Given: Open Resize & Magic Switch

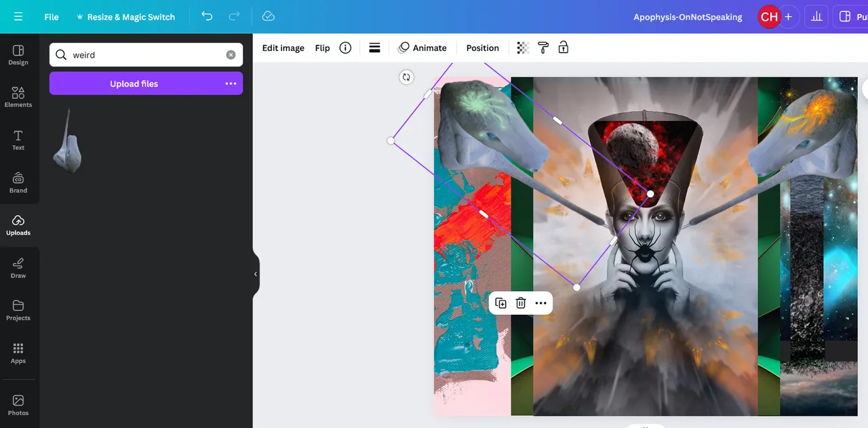Looking at the screenshot, I should tap(125, 17).
